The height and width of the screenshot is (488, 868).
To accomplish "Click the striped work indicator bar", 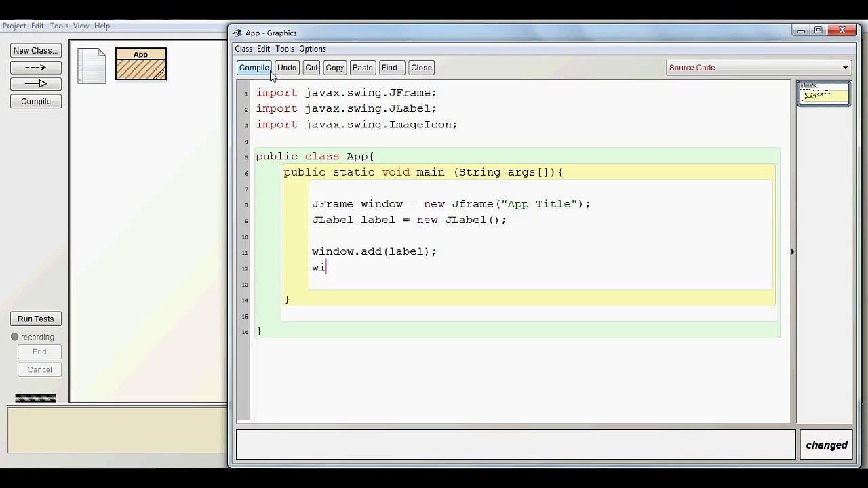I will (35, 399).
